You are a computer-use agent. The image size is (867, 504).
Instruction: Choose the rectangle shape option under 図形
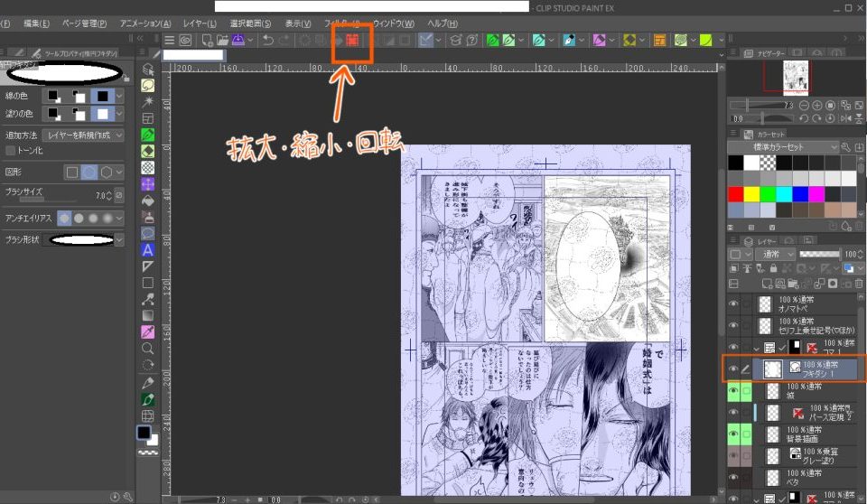[x=72, y=172]
